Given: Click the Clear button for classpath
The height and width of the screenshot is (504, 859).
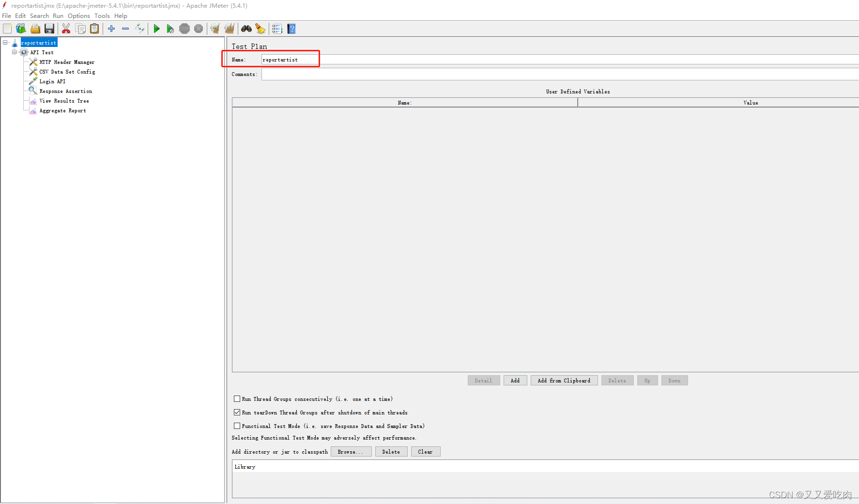Looking at the screenshot, I should click(426, 452).
